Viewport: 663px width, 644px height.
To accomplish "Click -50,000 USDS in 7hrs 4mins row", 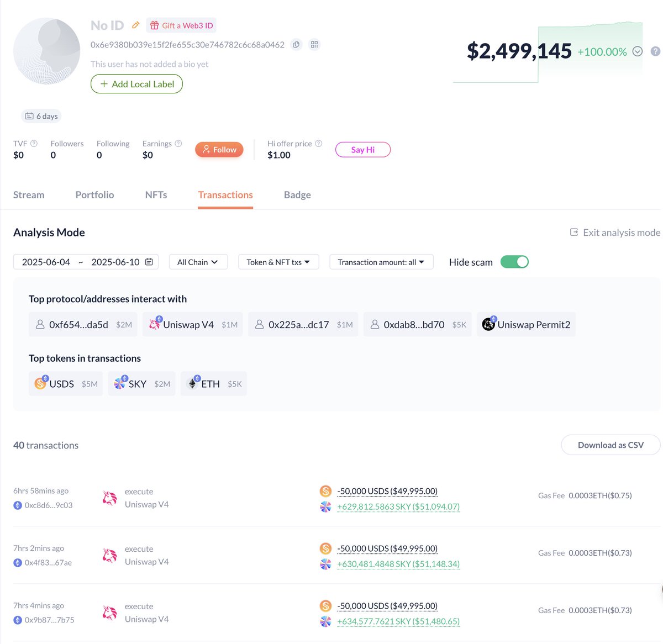I will (x=387, y=606).
